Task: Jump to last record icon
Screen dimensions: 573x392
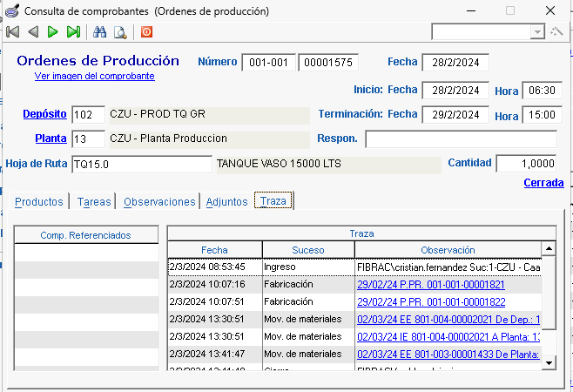Action: tap(73, 32)
